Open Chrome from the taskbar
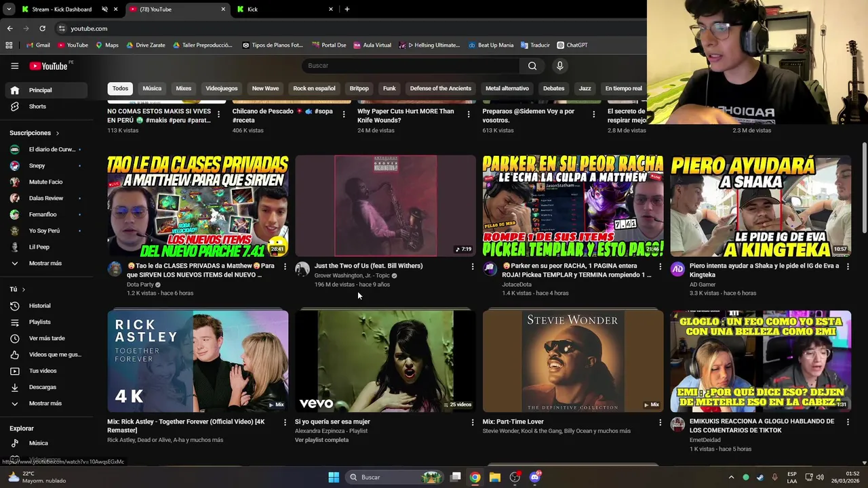Image resolution: width=868 pixels, height=488 pixels. (475, 477)
